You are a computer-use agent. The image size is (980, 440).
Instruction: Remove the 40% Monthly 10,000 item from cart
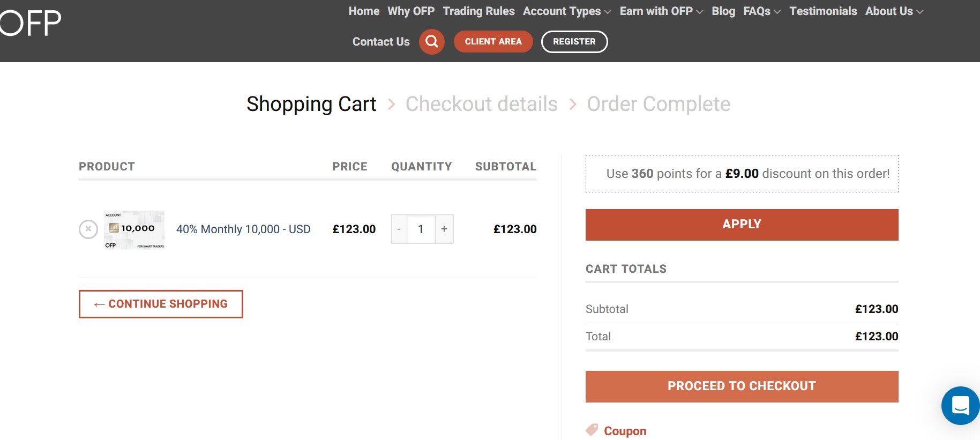pos(88,229)
